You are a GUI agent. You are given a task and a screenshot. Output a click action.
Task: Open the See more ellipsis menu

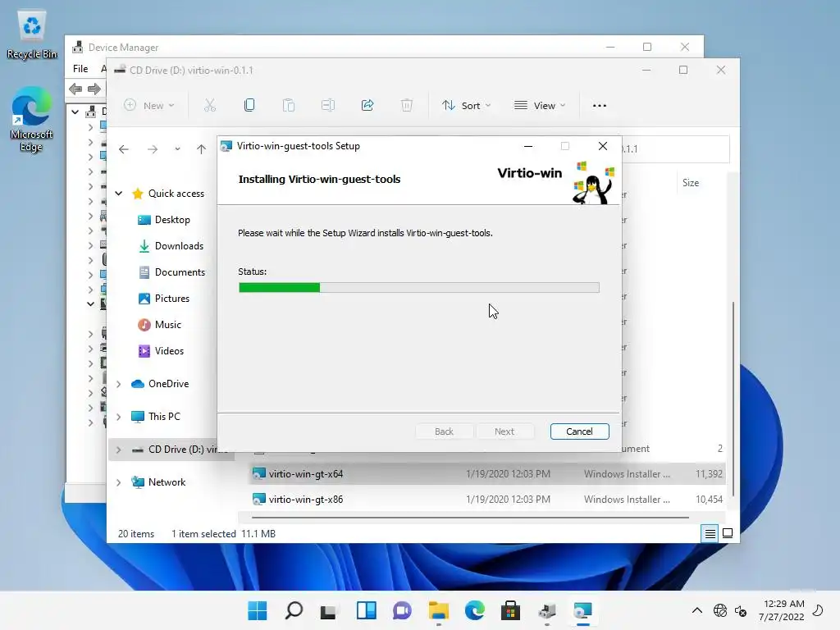pos(600,106)
